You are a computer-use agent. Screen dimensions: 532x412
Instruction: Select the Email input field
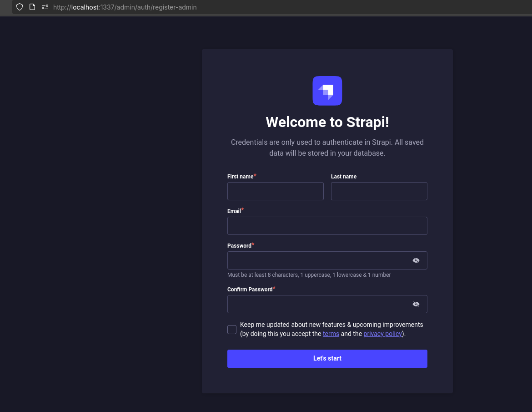pyautogui.click(x=327, y=225)
